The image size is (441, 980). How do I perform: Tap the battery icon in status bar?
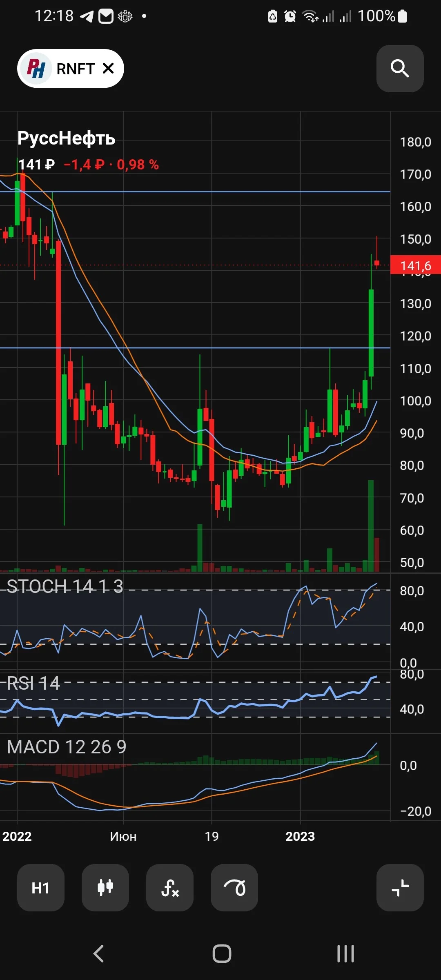pyautogui.click(x=402, y=16)
